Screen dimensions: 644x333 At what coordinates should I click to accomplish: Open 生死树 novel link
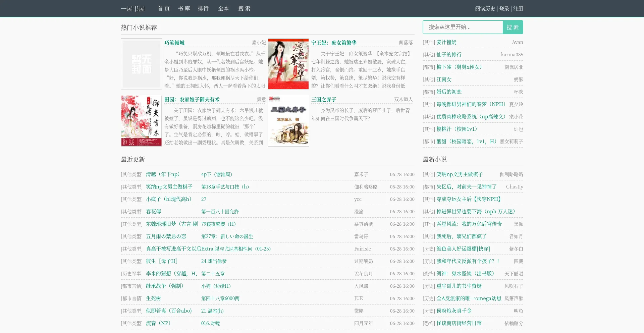pyautogui.click(x=153, y=298)
